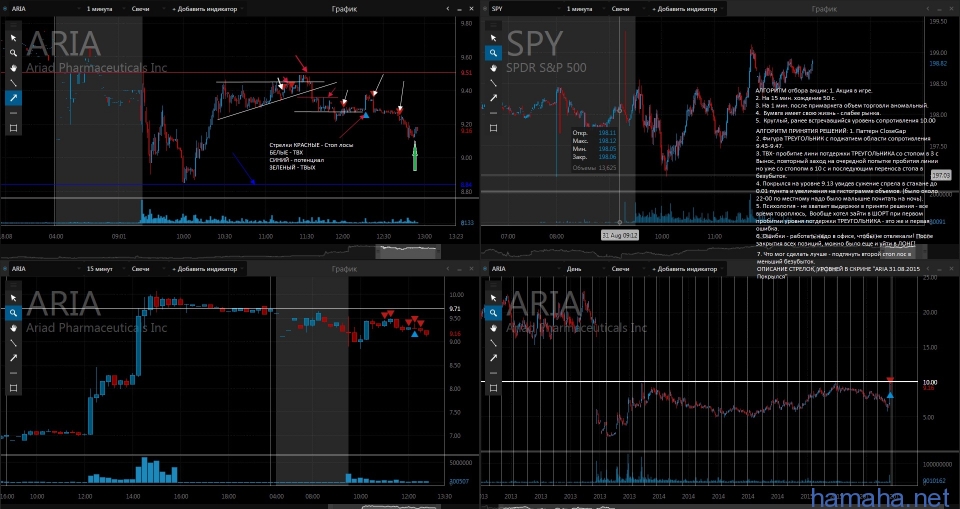960x509 pixels.
Task: Select the arrow tool in ARIA 15-minute chart
Action: (13, 358)
